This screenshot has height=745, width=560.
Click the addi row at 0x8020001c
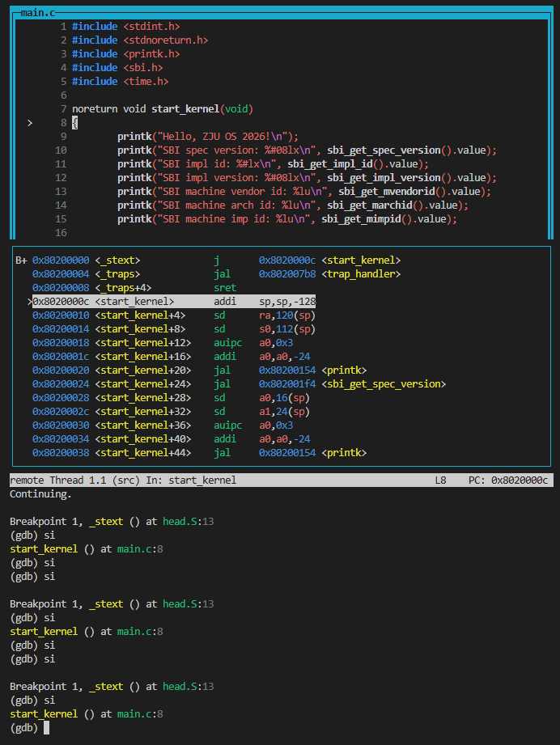[x=171, y=357]
